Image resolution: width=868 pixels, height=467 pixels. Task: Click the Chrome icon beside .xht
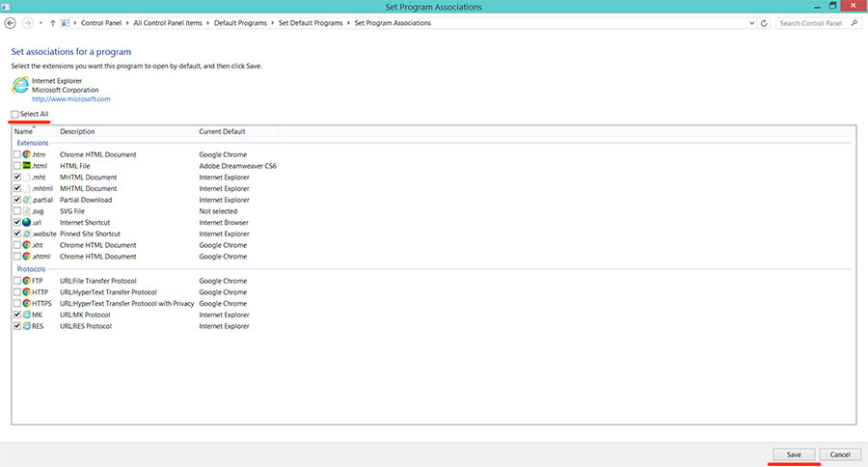(x=27, y=245)
